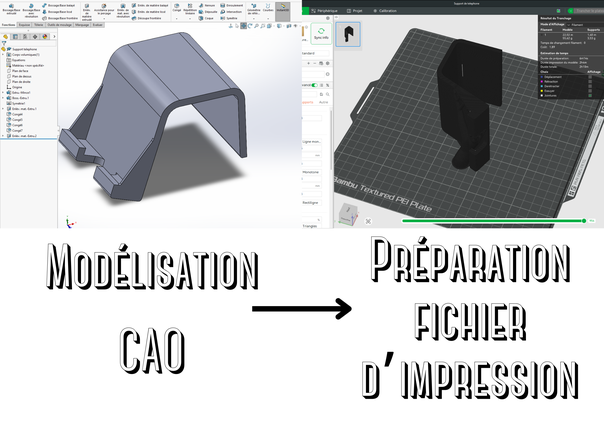Image resolution: width=604 pixels, height=427 pixels.
Task: Open the Calibration tab in Bambu Studio
Action: click(385, 11)
